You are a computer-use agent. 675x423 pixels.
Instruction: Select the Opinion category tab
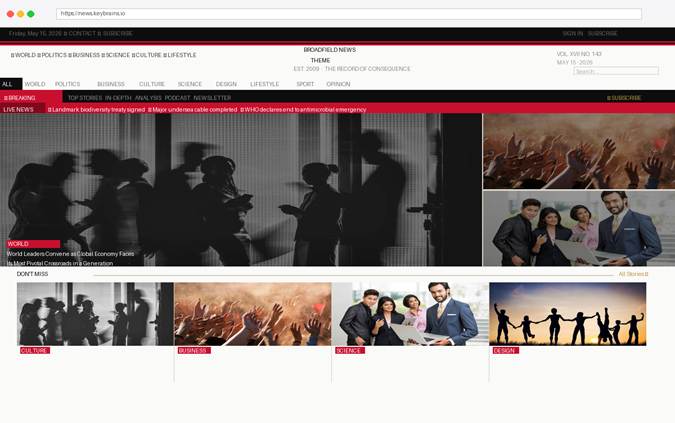coord(338,84)
